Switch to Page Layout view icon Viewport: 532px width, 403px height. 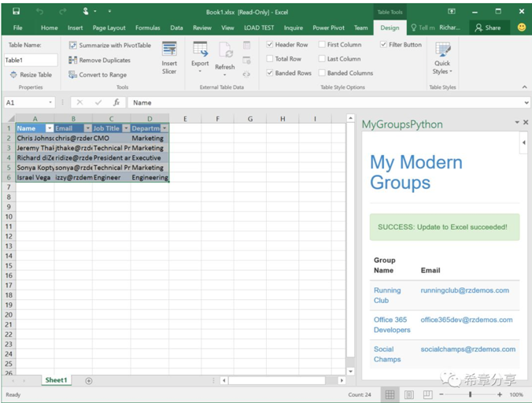[x=409, y=394]
